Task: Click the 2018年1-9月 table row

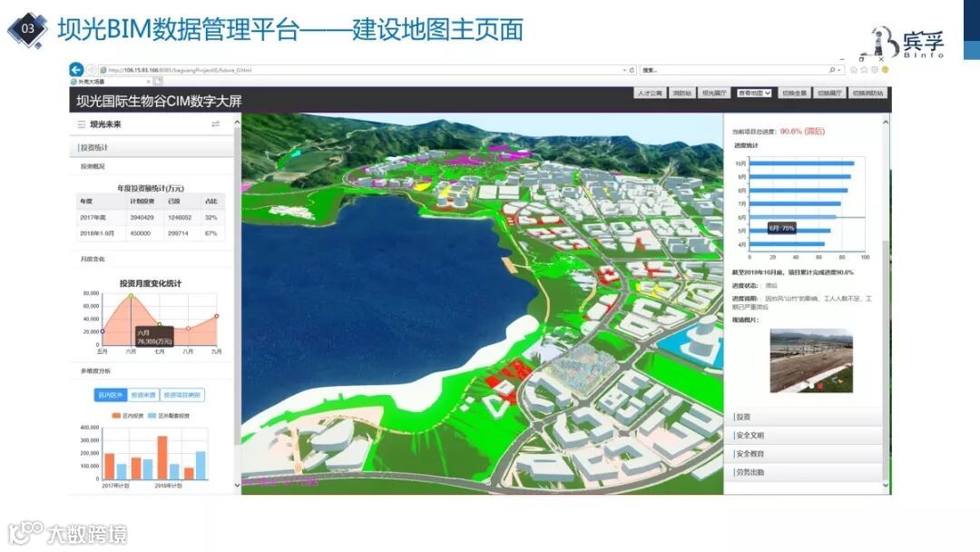Action: 150,233
